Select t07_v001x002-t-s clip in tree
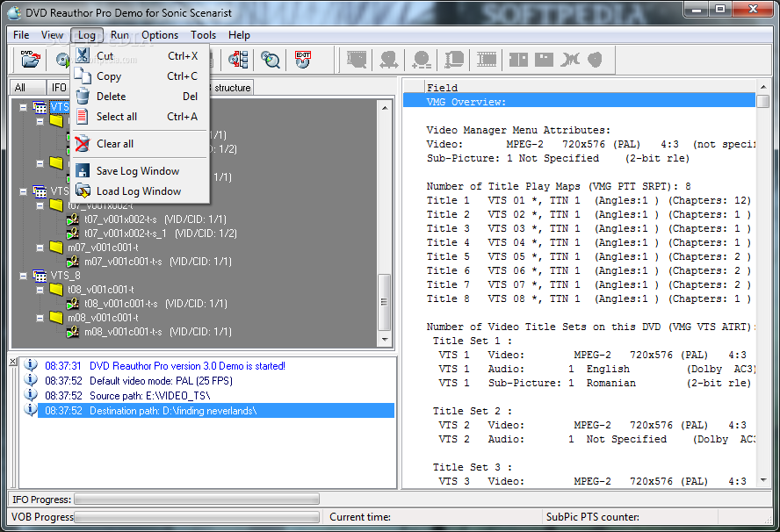This screenshot has width=780, height=532. pyautogui.click(x=155, y=219)
